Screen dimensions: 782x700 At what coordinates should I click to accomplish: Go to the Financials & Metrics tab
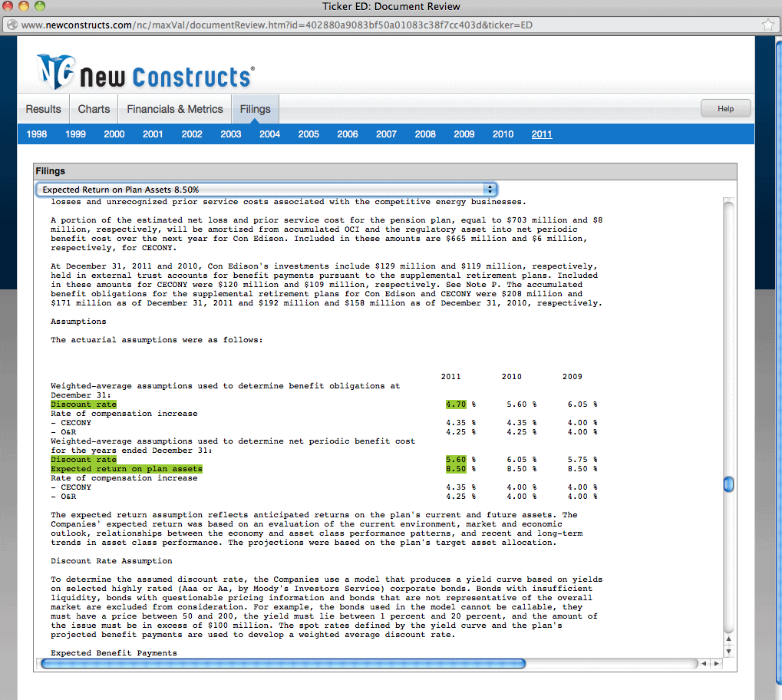174,109
